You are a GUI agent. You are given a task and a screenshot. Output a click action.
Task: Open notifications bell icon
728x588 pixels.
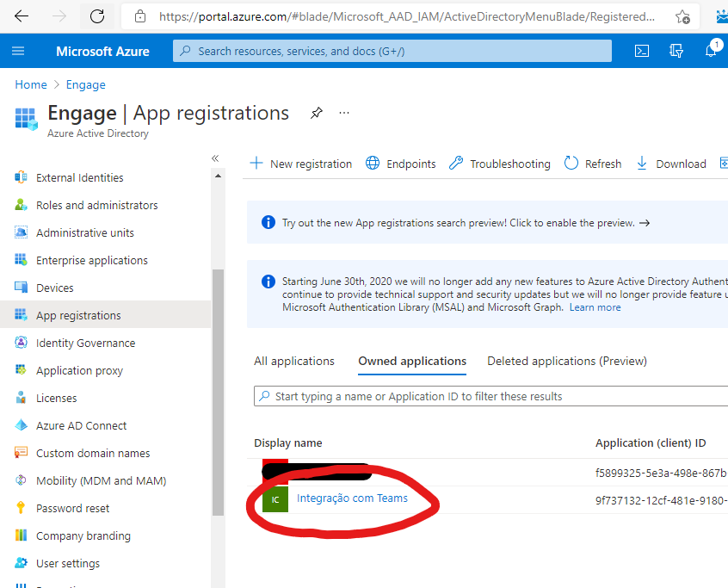coord(711,50)
